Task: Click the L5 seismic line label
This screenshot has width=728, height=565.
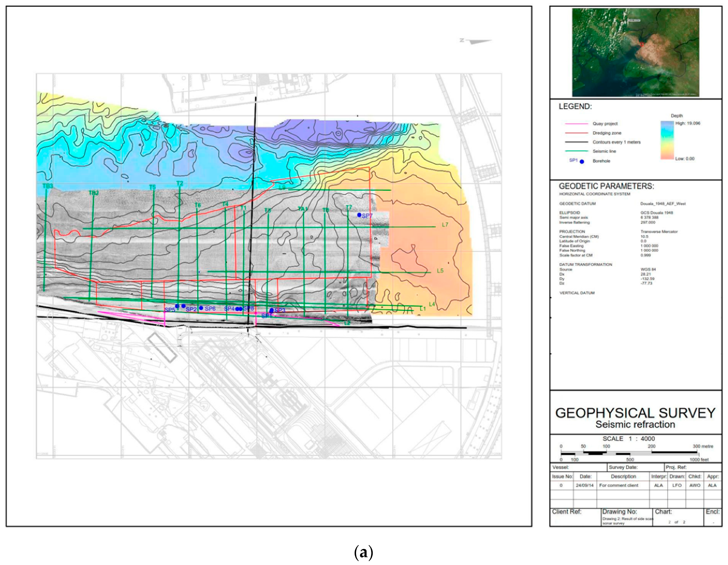Action: point(440,271)
